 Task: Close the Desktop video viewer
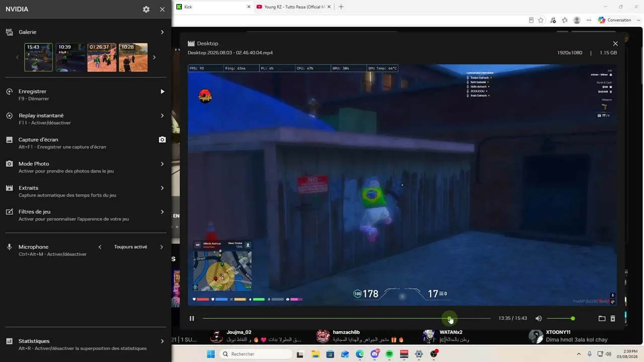[x=615, y=44]
